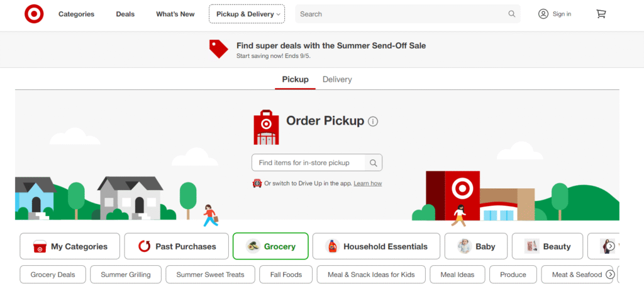
Task: Show more categories with right arrow
Action: (611, 246)
